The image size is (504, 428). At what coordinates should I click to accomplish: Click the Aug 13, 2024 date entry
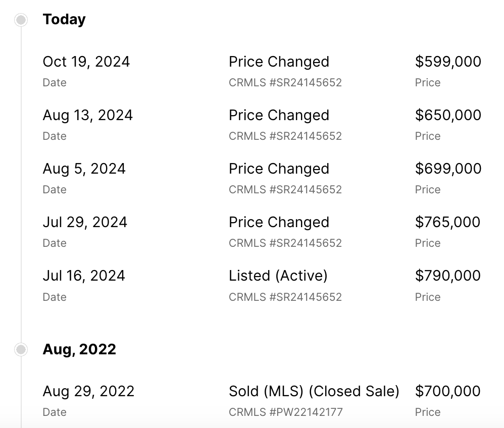pos(88,115)
